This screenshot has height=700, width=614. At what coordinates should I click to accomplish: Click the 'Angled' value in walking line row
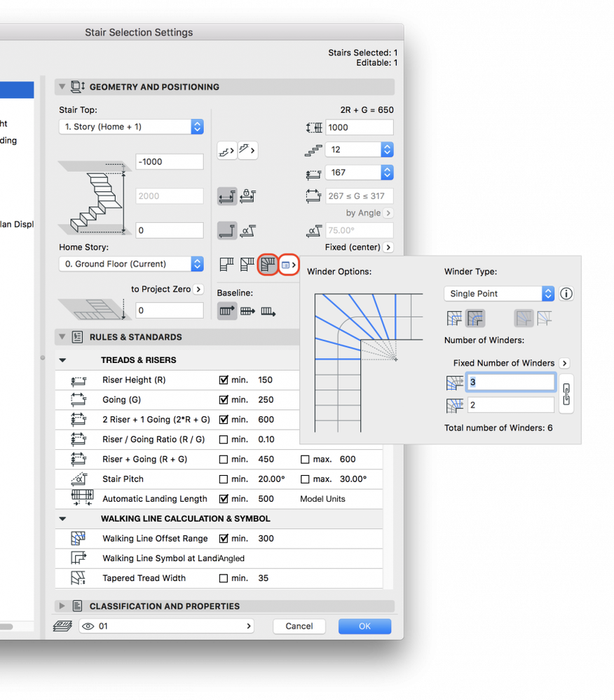coord(231,558)
